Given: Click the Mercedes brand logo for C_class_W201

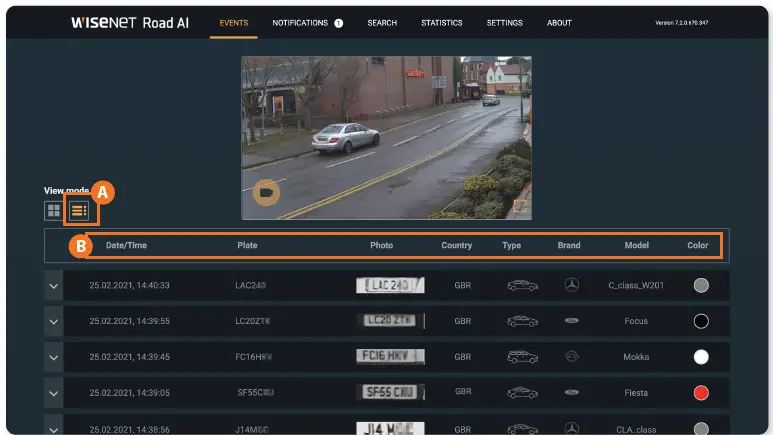Looking at the screenshot, I should tap(571, 285).
